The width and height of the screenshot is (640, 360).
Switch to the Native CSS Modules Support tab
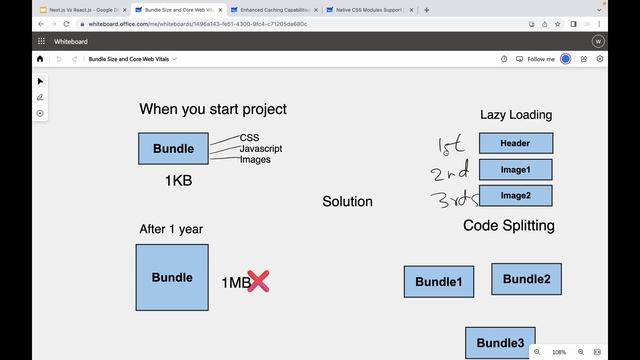point(369,10)
